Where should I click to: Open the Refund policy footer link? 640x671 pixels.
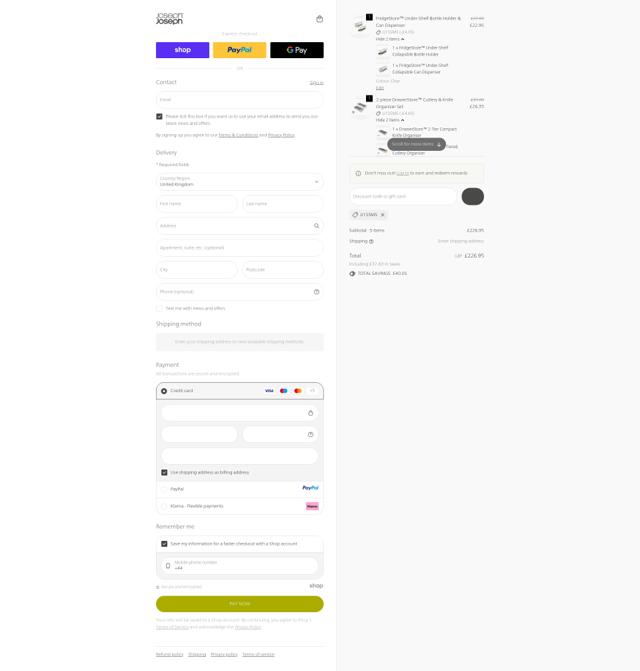click(x=169, y=654)
